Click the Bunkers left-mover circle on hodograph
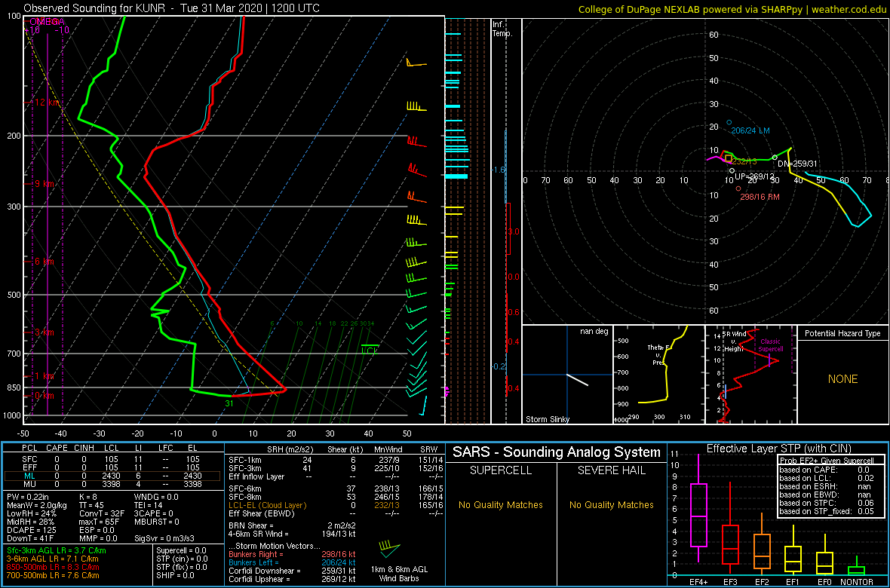This screenshot has height=588, width=890. (729, 122)
